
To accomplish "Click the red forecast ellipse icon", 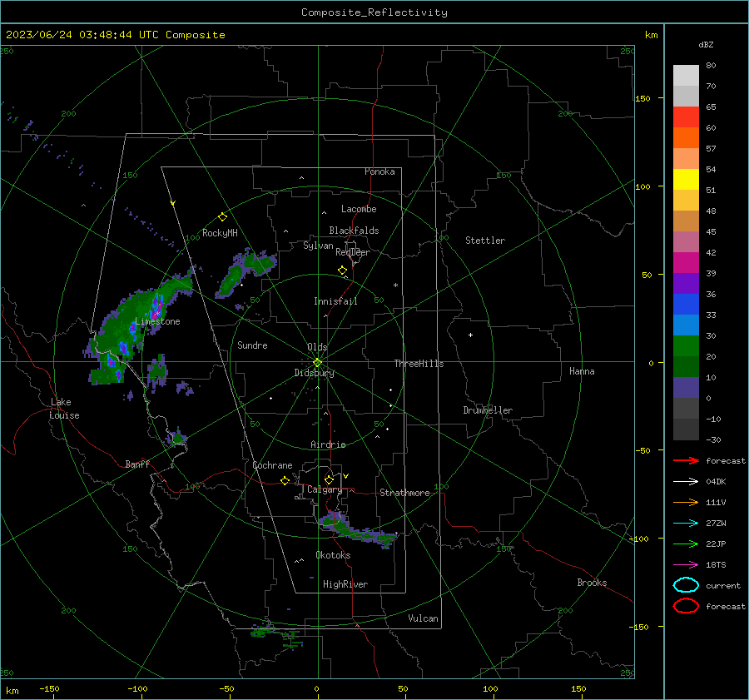I will [x=686, y=606].
